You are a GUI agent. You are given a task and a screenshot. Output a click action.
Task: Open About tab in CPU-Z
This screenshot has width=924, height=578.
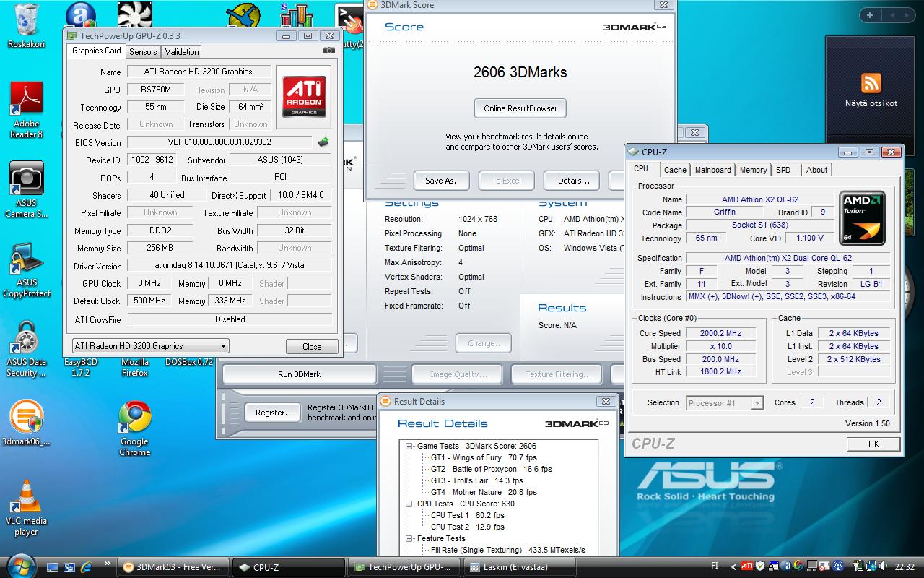(816, 170)
